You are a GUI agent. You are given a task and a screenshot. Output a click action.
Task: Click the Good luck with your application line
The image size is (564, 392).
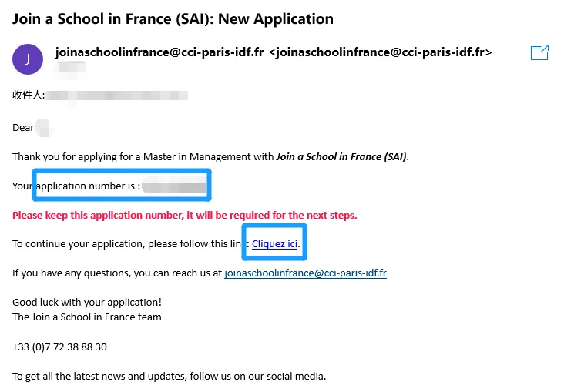click(87, 302)
